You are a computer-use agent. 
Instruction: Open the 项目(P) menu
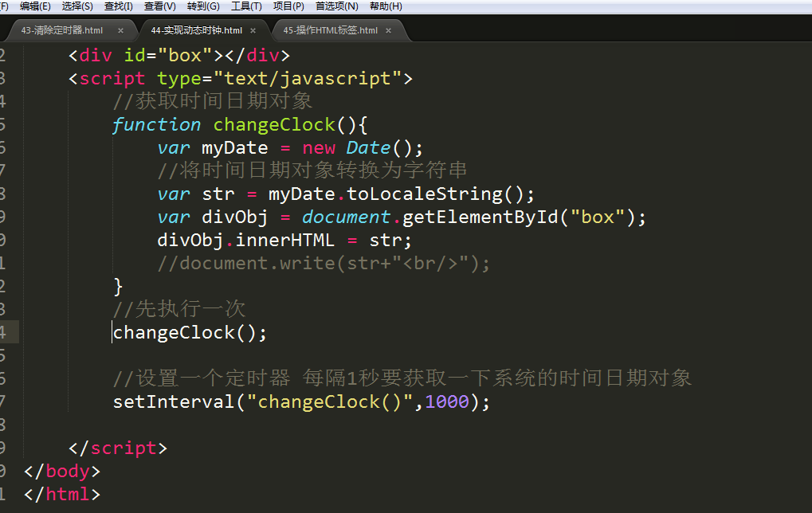pos(288,6)
